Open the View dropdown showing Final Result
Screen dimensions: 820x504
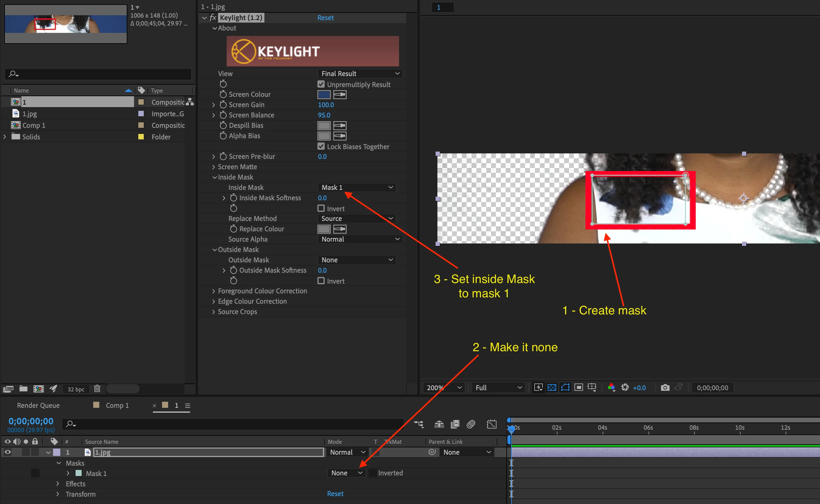pyautogui.click(x=360, y=74)
